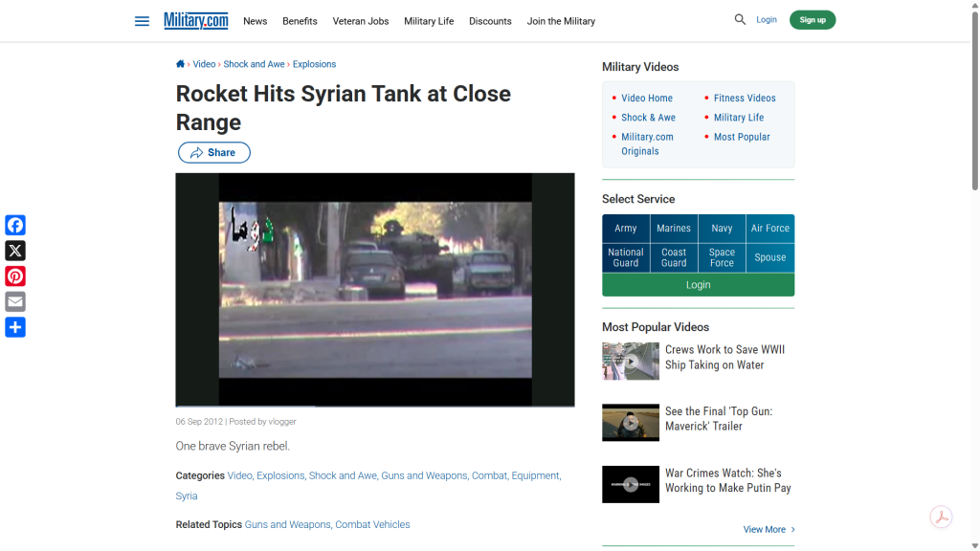Share on Facebook via sidebar icon
Viewport: 980px width, 551px height.
coord(15,225)
